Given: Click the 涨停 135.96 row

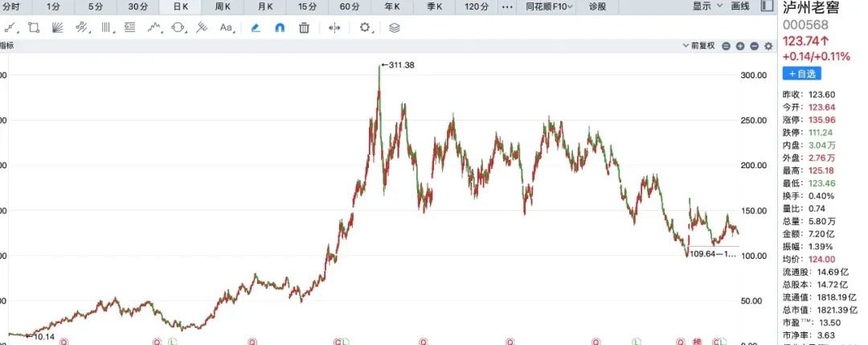Looking at the screenshot, I should [809, 120].
